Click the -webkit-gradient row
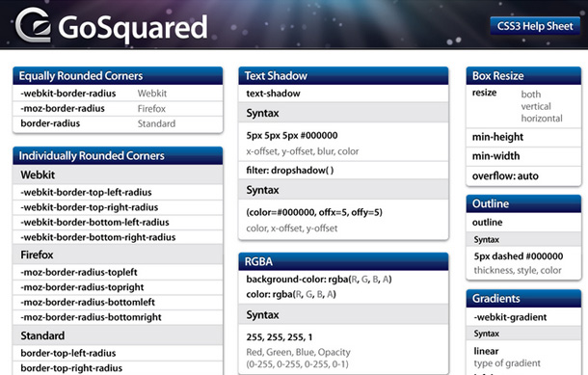Screen dimensions: 588x375 (x=523, y=317)
